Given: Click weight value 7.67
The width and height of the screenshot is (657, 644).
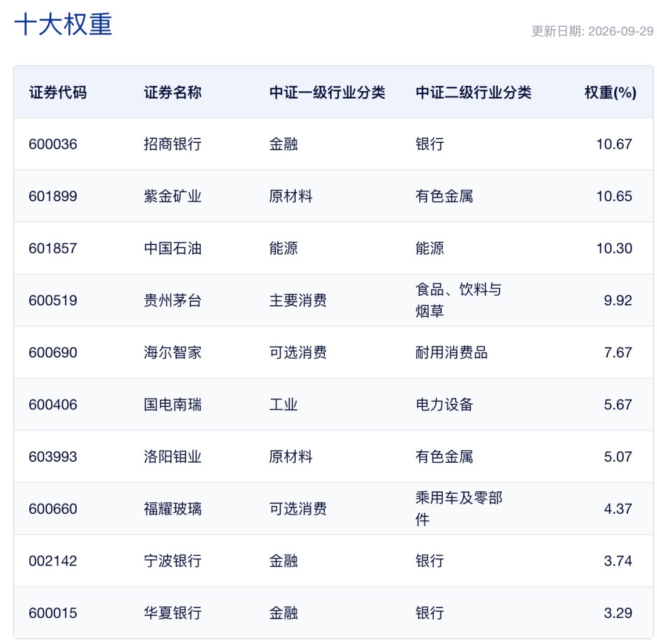Looking at the screenshot, I should point(617,353).
